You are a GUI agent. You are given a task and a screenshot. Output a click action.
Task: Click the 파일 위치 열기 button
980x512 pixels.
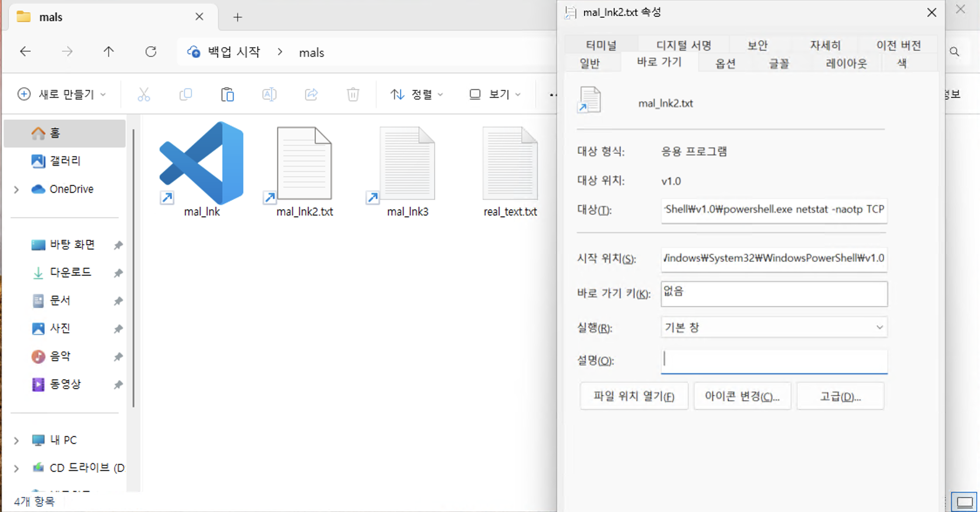[x=633, y=396]
